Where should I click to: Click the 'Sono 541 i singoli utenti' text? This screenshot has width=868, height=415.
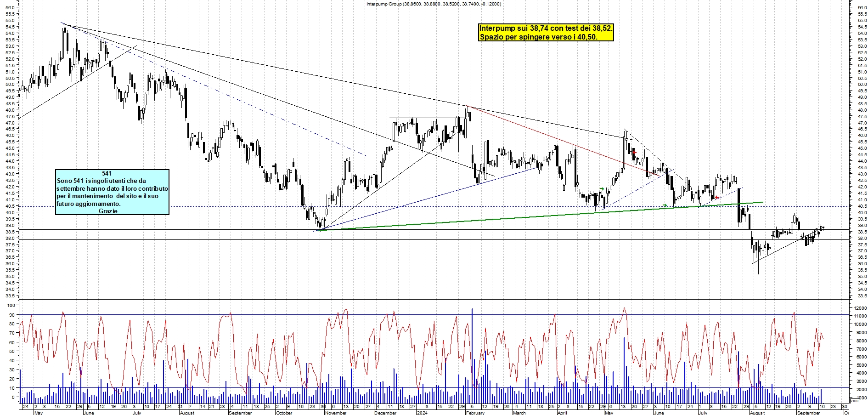[91, 181]
